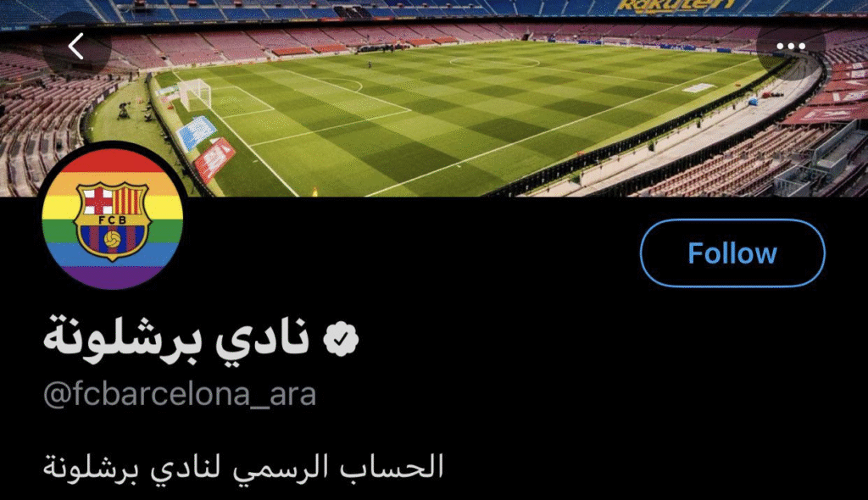Click the Rakuten logo in the banner
This screenshot has width=868, height=500.
676,7
